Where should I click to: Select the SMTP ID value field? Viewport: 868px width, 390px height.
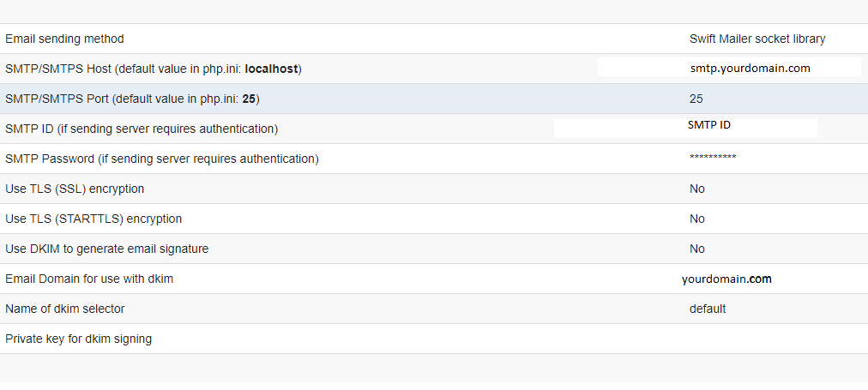pos(685,128)
